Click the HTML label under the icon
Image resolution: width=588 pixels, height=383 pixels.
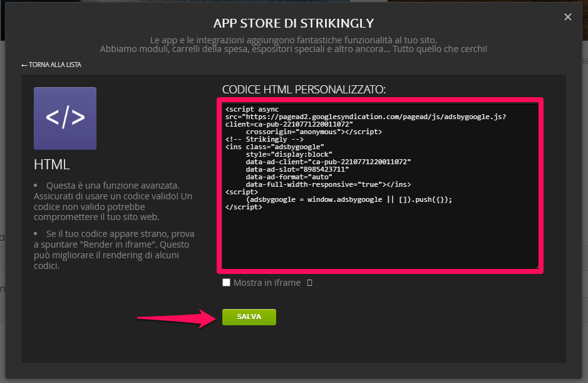pos(52,164)
